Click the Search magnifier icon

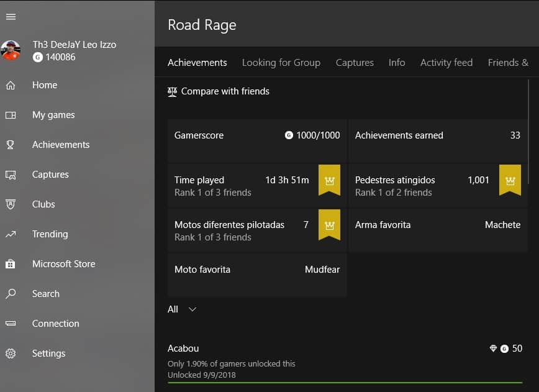(11, 294)
